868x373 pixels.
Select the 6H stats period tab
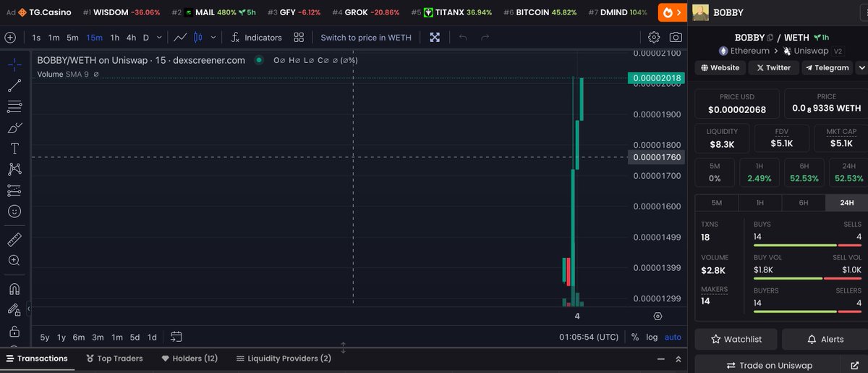coord(804,203)
